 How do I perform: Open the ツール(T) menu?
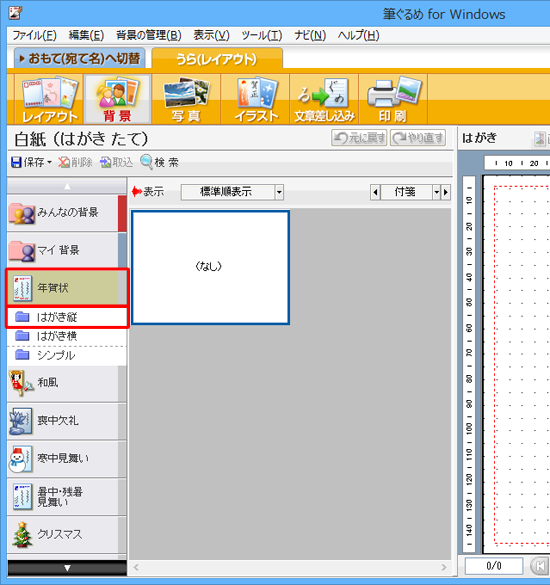pyautogui.click(x=262, y=35)
